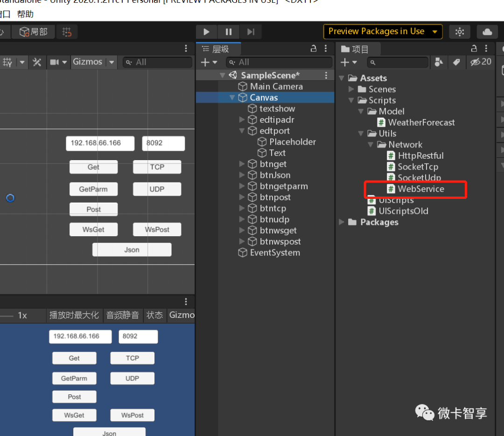The height and width of the screenshot is (436, 504).
Task: Open the Hierarchy panel more options menu
Action: coord(326,49)
